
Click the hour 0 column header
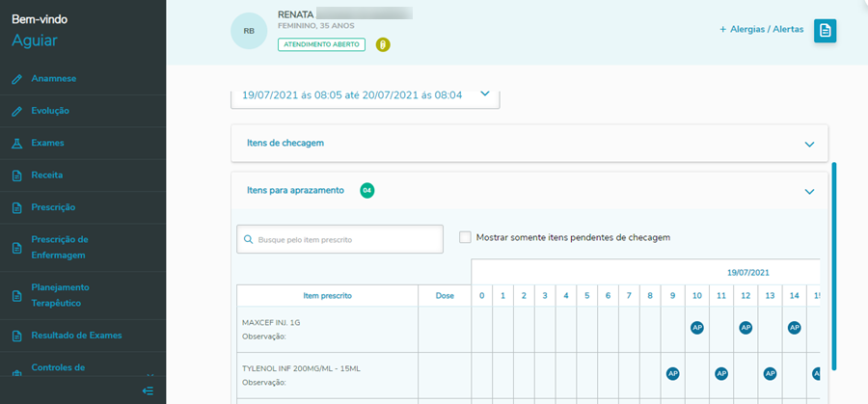pyautogui.click(x=481, y=296)
